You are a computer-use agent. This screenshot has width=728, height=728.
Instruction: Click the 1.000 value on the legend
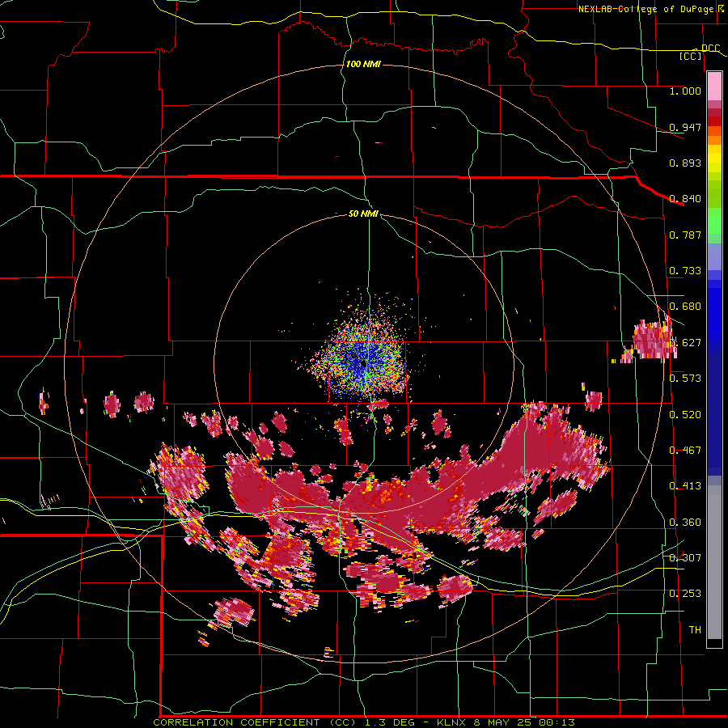click(x=685, y=91)
